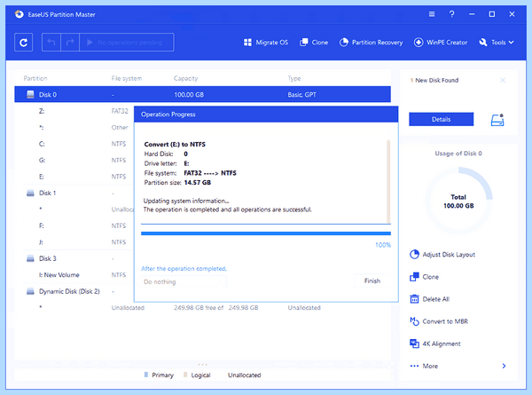Click the new disk drive icon
Image resolution: width=532 pixels, height=395 pixels.
click(497, 120)
